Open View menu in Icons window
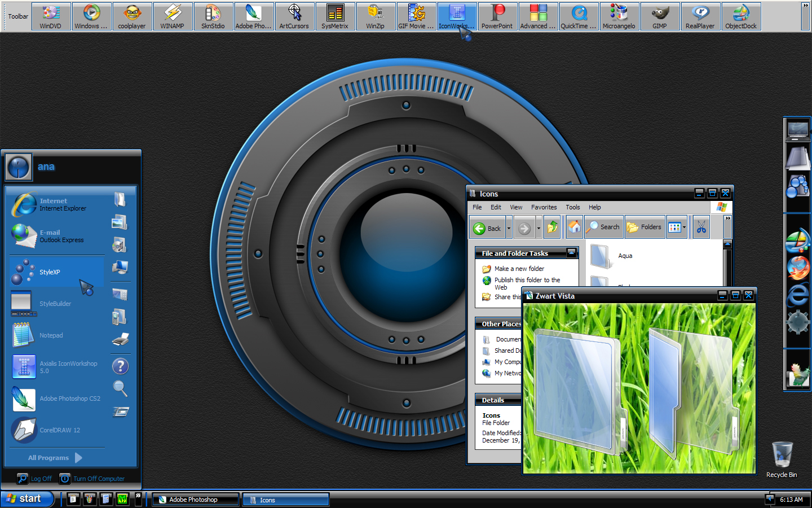Image resolution: width=812 pixels, height=508 pixels. 516,207
